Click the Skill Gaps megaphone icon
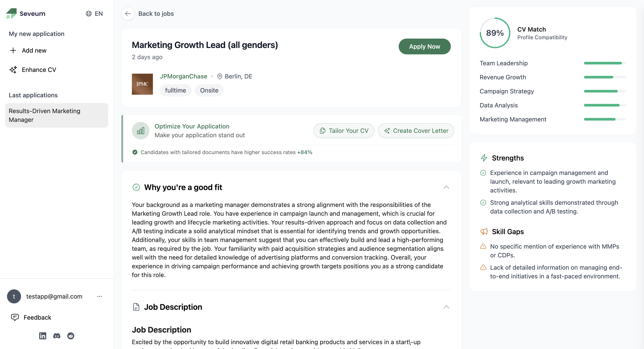This screenshot has height=349, width=644. pos(484,232)
